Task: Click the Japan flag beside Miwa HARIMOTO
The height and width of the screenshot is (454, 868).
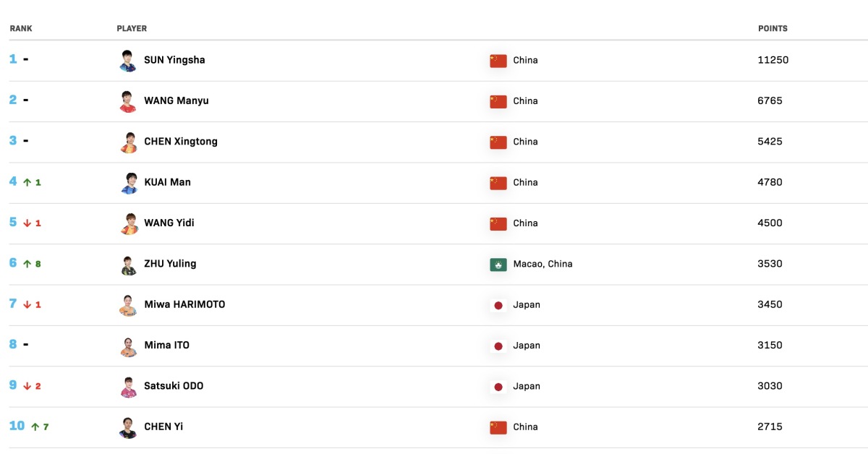Action: tap(498, 305)
